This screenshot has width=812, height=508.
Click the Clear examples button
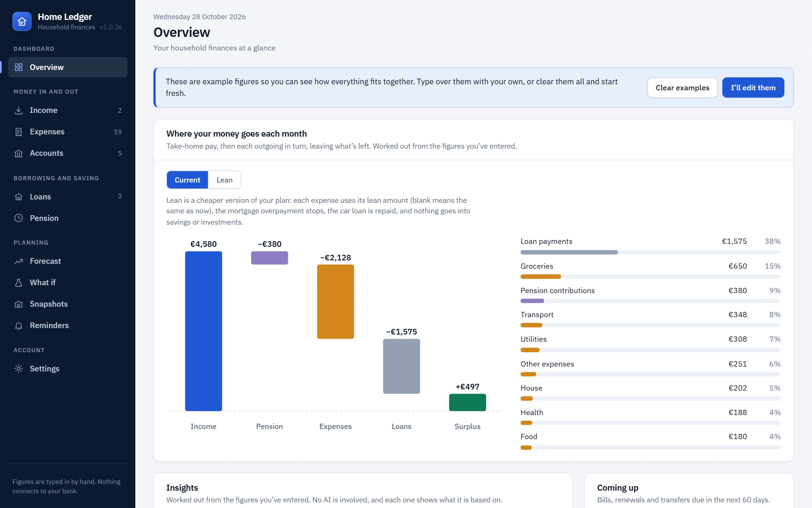[x=682, y=88]
